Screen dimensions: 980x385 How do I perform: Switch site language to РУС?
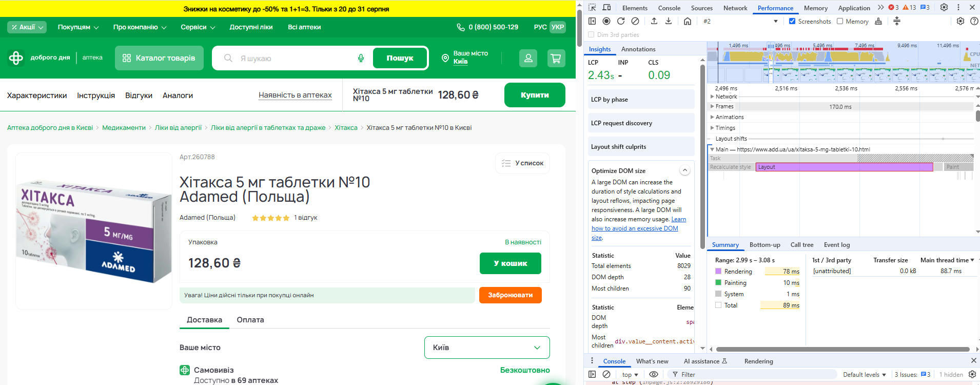coord(540,27)
